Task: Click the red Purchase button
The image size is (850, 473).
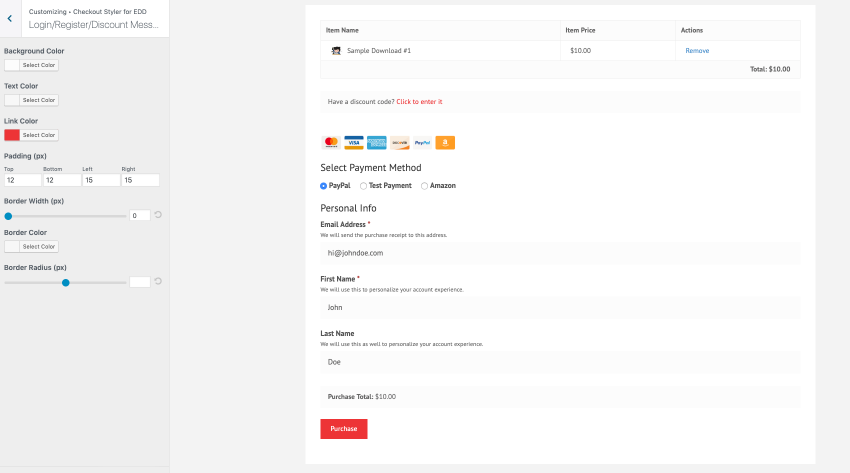Action: (344, 429)
